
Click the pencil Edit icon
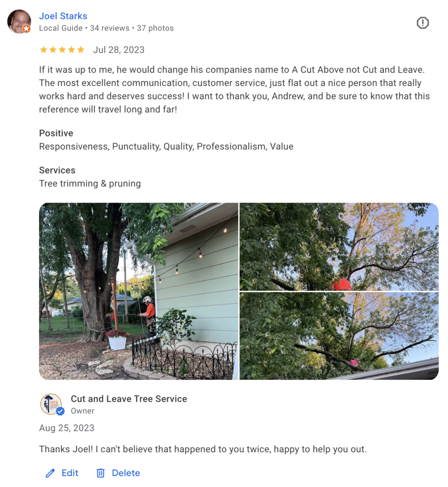[x=50, y=473]
